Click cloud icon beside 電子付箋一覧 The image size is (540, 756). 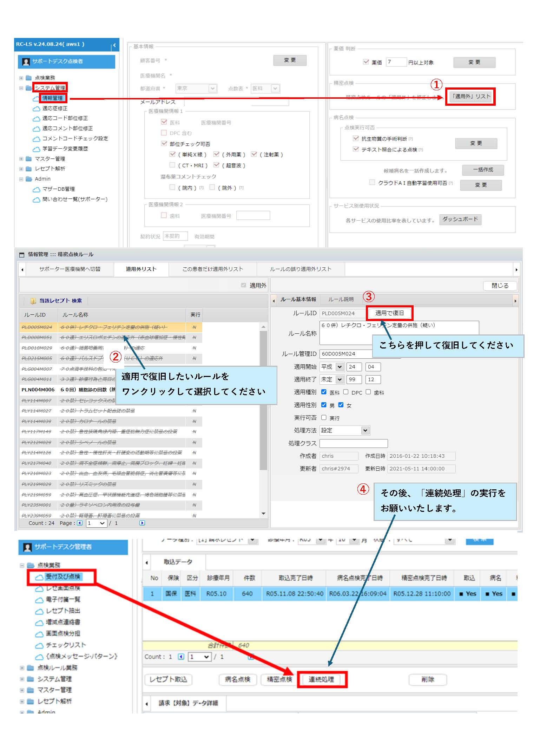coord(39,600)
